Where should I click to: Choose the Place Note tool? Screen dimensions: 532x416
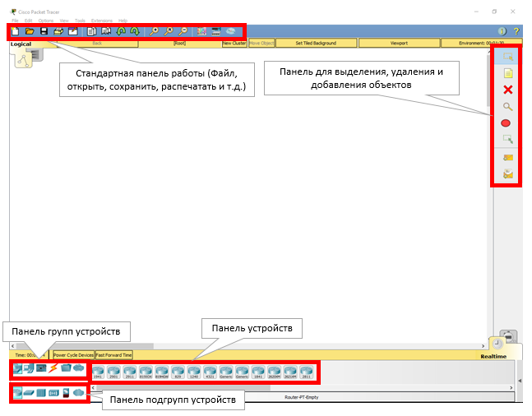(x=508, y=73)
